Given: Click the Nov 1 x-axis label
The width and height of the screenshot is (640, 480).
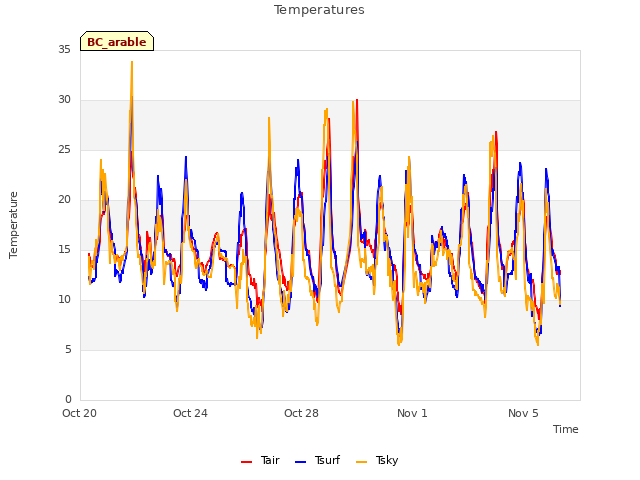Looking at the screenshot, I should pyautogui.click(x=412, y=413).
